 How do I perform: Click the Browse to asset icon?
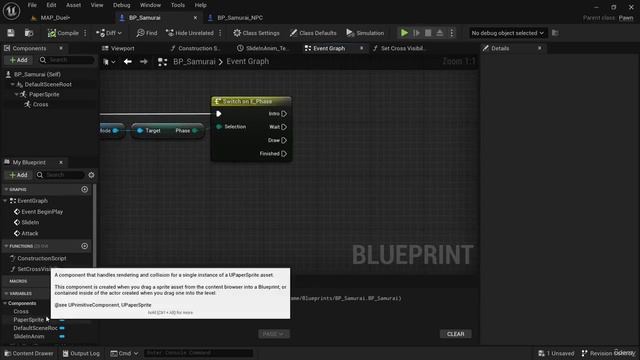coord(29,33)
